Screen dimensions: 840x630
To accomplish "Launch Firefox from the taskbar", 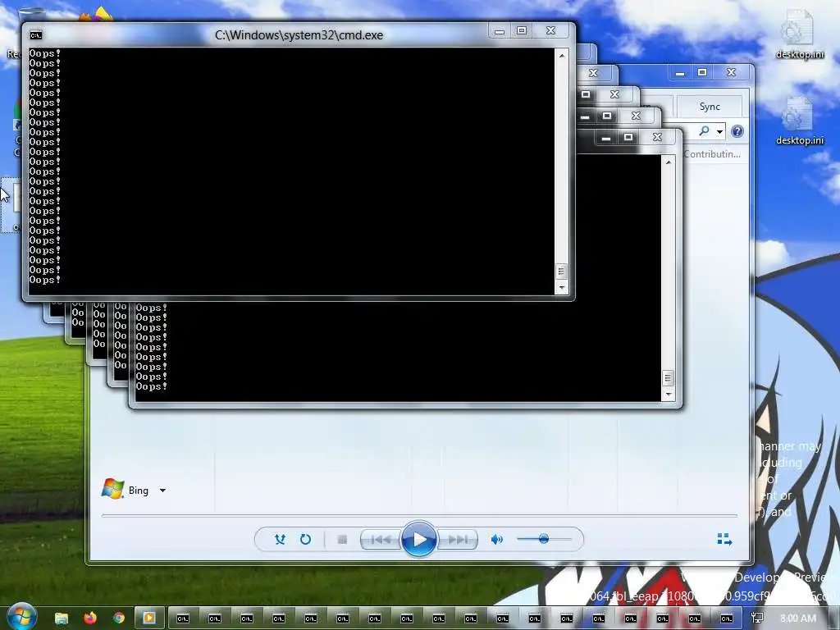I will [x=90, y=618].
